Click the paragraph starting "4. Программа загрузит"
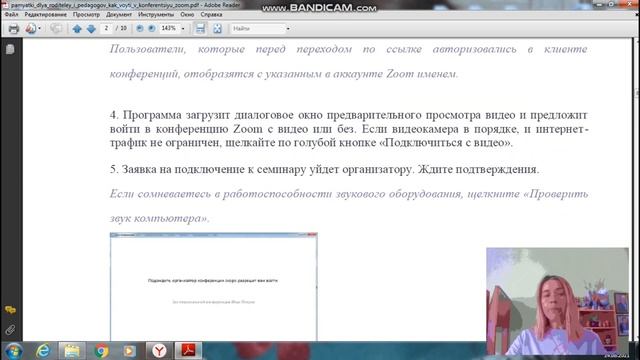Image resolution: width=640 pixels, height=360 pixels. click(349, 129)
